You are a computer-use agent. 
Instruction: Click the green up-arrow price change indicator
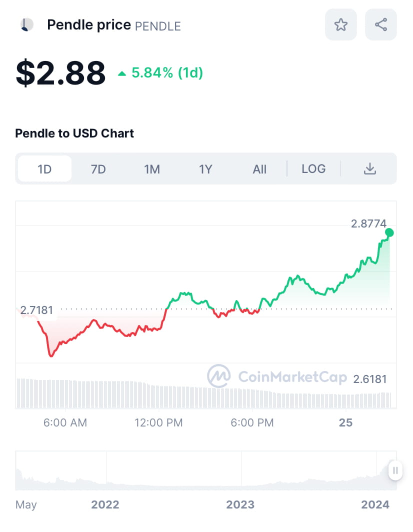122,73
